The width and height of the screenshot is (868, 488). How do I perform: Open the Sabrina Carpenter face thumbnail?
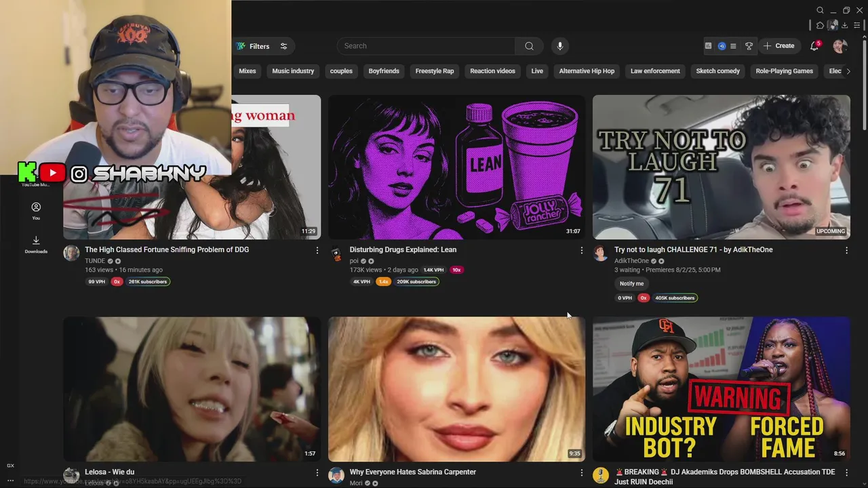[x=456, y=389]
